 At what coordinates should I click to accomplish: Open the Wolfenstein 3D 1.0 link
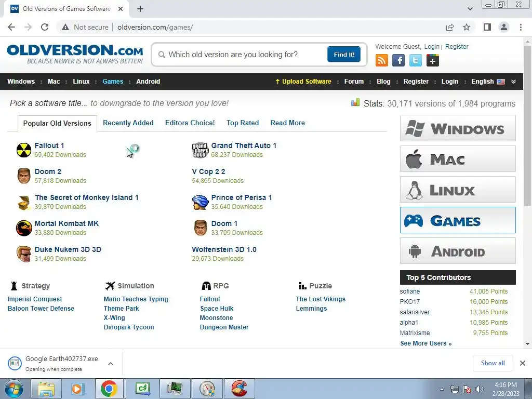(x=224, y=249)
